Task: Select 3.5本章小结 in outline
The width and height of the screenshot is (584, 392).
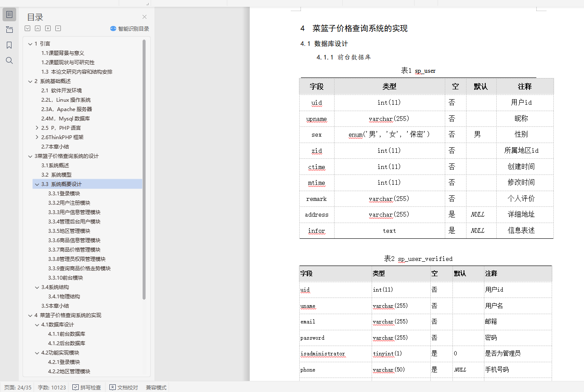Action: click(x=55, y=306)
